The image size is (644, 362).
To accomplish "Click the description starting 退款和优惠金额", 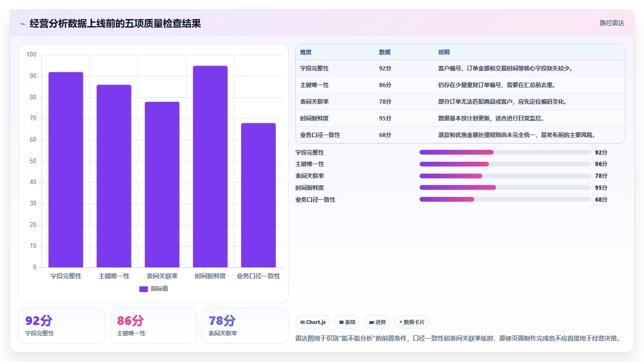I will click(517, 135).
